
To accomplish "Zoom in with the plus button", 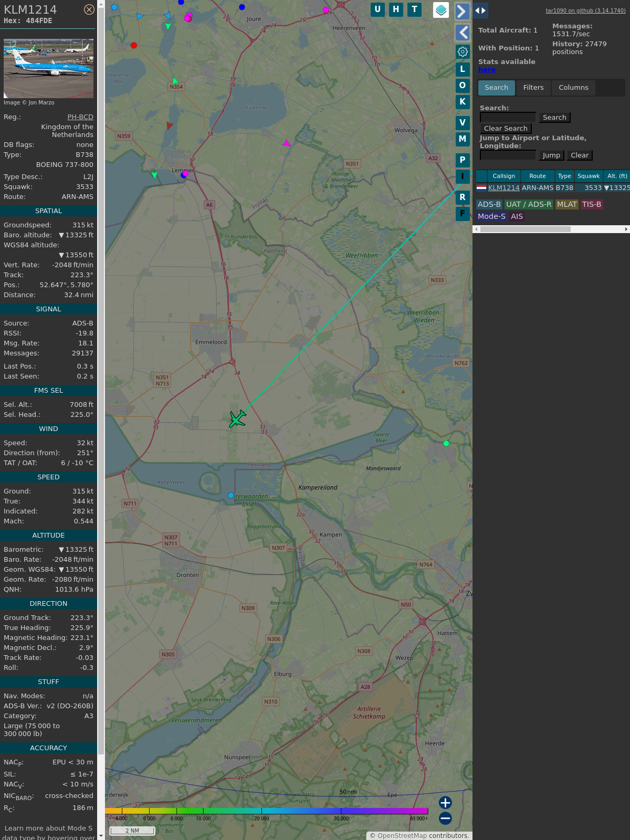I will coord(445,803).
